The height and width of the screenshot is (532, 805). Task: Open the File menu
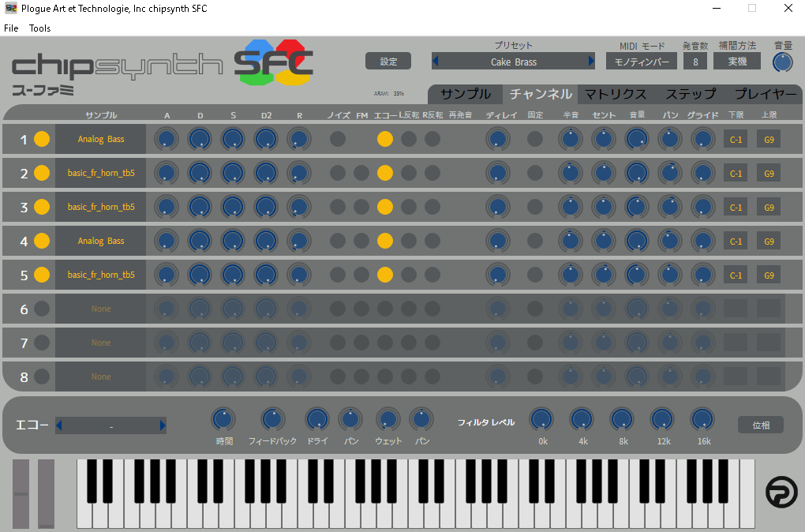click(11, 28)
